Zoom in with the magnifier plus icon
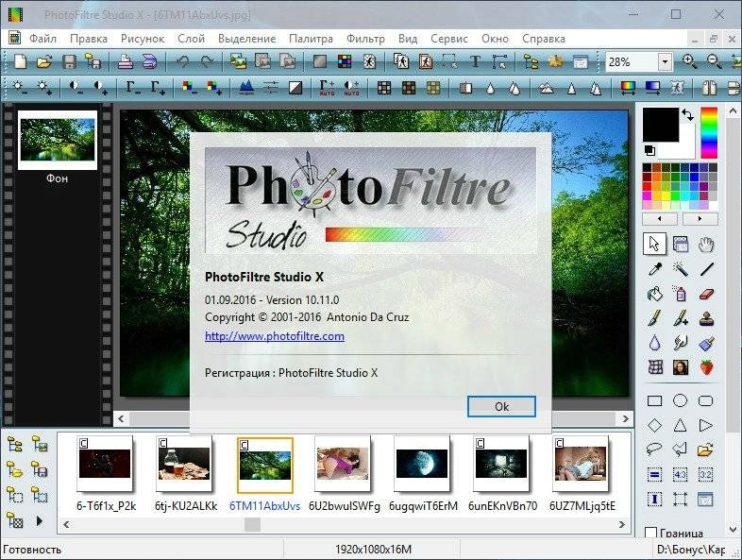 coord(689,62)
